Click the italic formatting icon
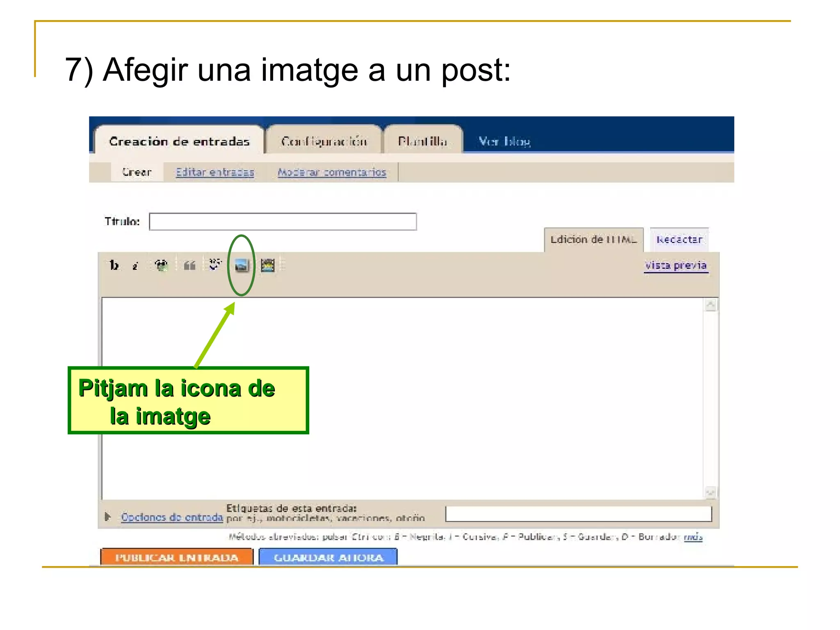The image size is (840, 630). (135, 266)
